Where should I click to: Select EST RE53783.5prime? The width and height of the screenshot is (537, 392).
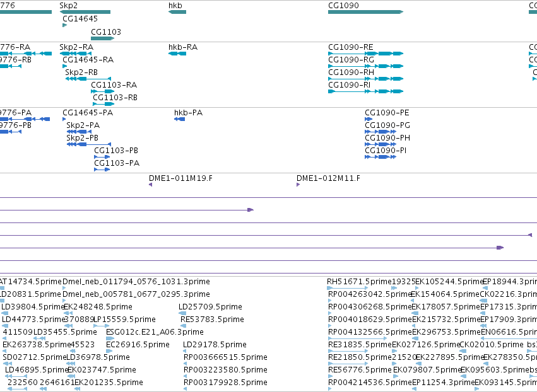pos(212,319)
